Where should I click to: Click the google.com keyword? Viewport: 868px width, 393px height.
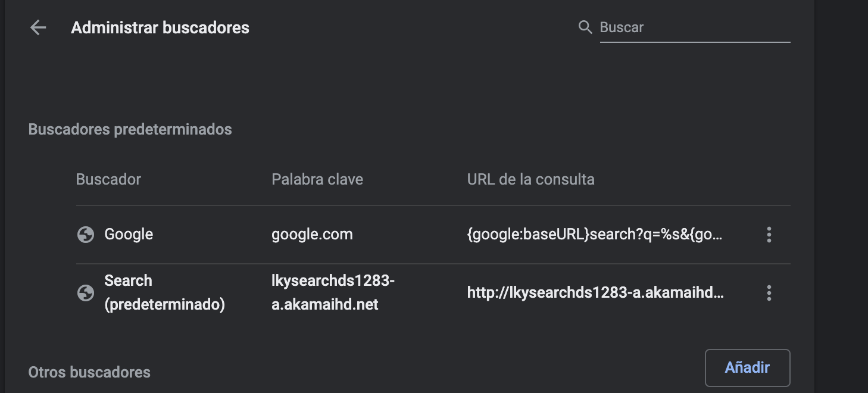pyautogui.click(x=312, y=235)
